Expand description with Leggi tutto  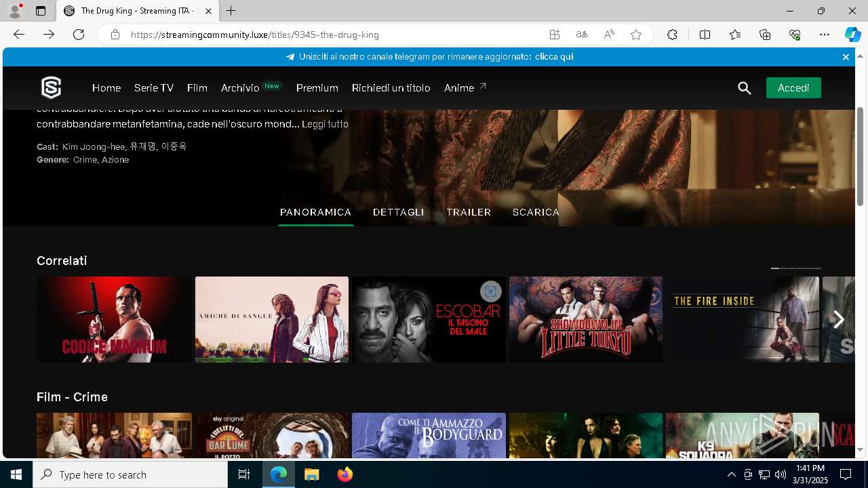click(x=325, y=124)
